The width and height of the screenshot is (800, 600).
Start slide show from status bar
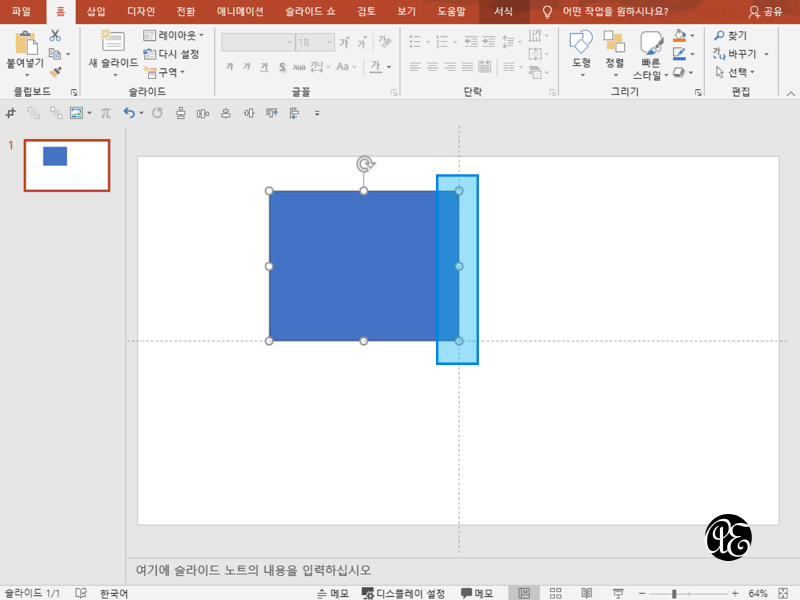point(618,593)
